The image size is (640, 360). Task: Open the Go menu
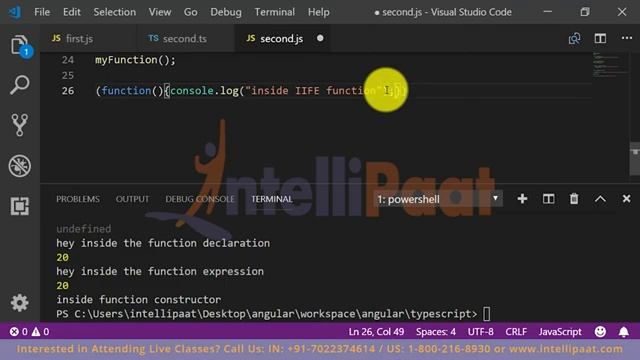pyautogui.click(x=190, y=12)
